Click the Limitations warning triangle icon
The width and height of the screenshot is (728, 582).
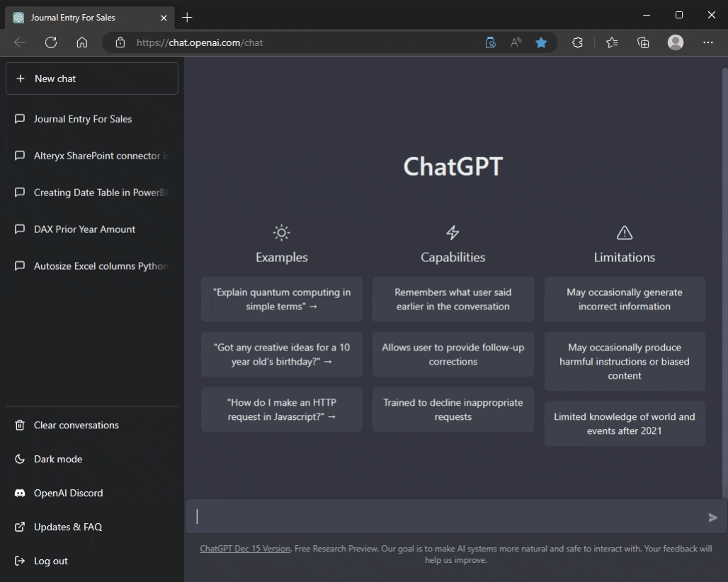[624, 232]
